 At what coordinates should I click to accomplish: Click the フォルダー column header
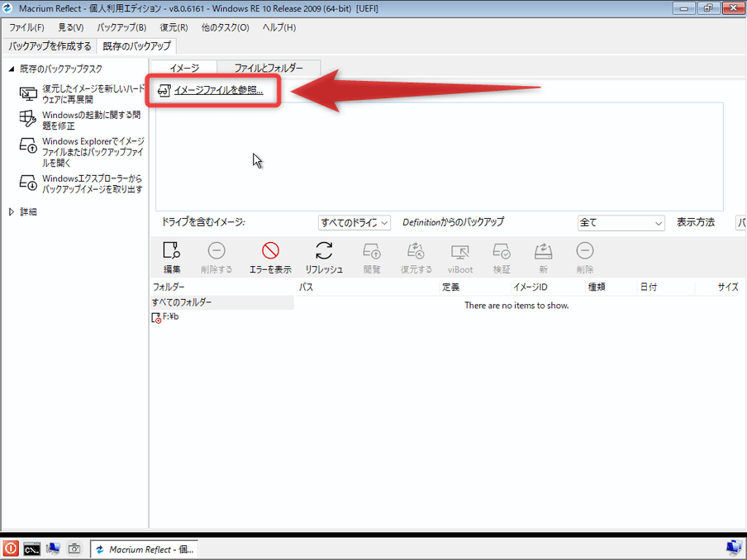click(x=169, y=287)
